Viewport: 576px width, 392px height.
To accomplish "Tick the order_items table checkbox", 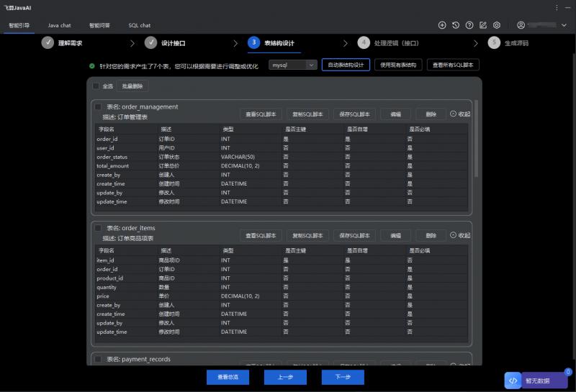I will [98, 228].
